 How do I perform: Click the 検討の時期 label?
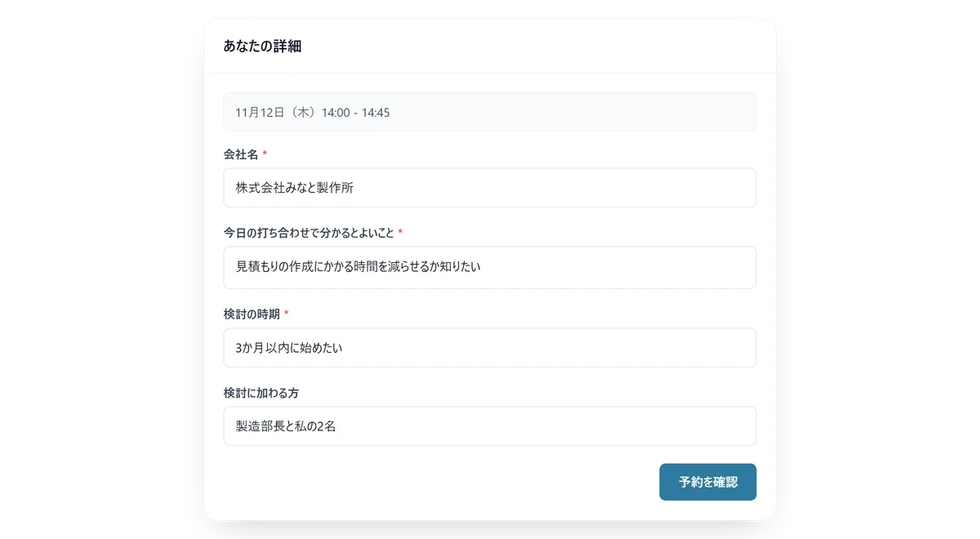click(252, 314)
